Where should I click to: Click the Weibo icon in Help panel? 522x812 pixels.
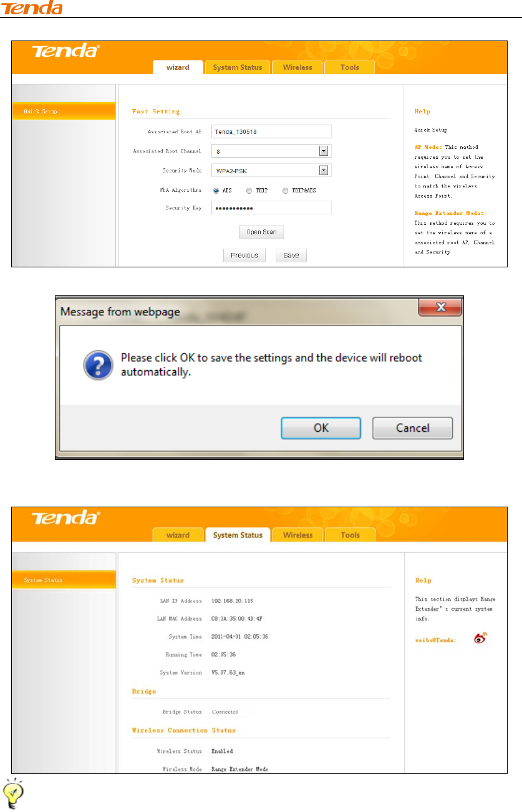click(480, 639)
